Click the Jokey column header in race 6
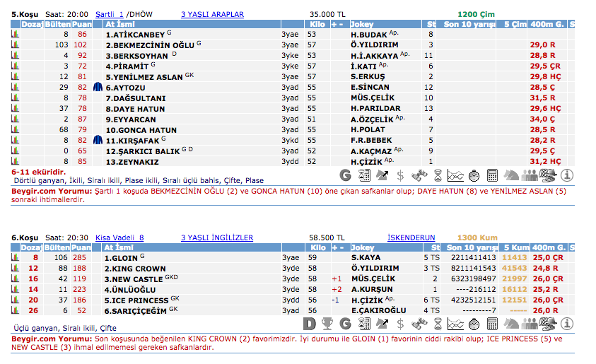 tap(362, 248)
